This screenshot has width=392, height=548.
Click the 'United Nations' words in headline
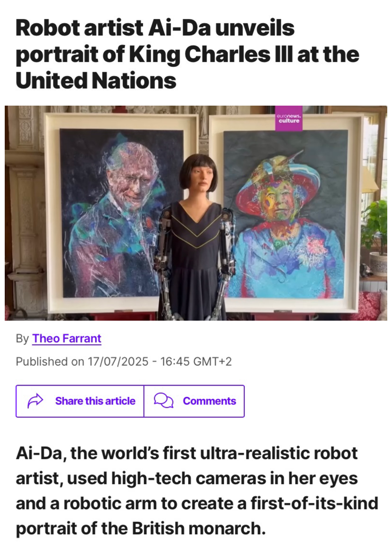(x=96, y=81)
